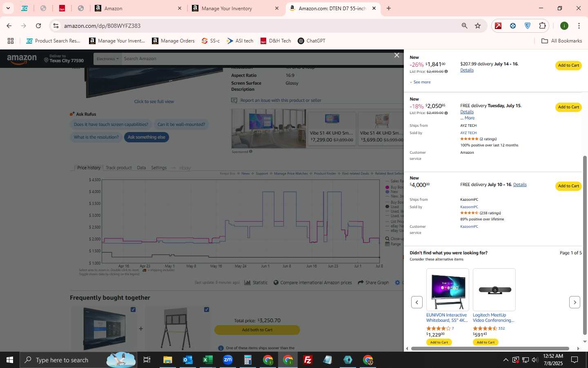Uncheck the stand item checkbox in bundle

tap(207, 310)
